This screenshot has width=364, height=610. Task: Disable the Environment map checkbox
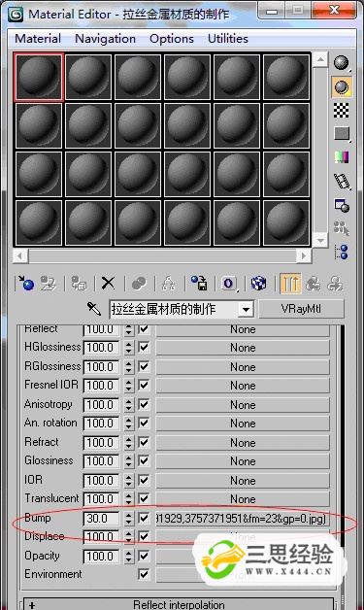tap(144, 574)
